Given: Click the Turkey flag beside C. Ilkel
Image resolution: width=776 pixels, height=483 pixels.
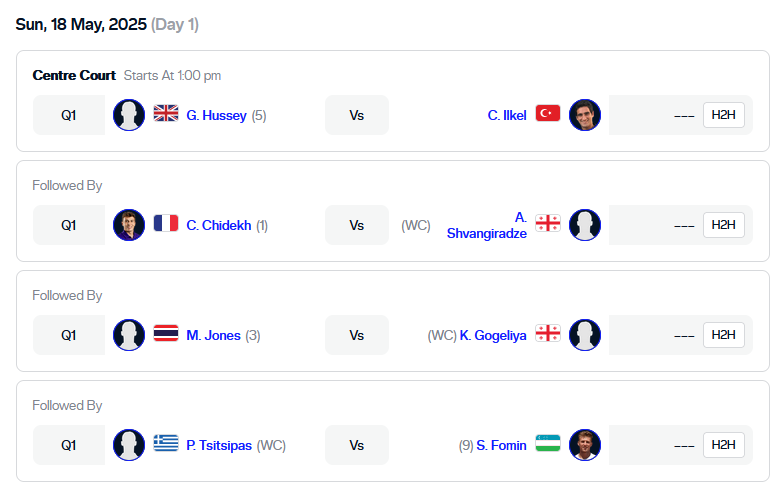Looking at the screenshot, I should 548,113.
